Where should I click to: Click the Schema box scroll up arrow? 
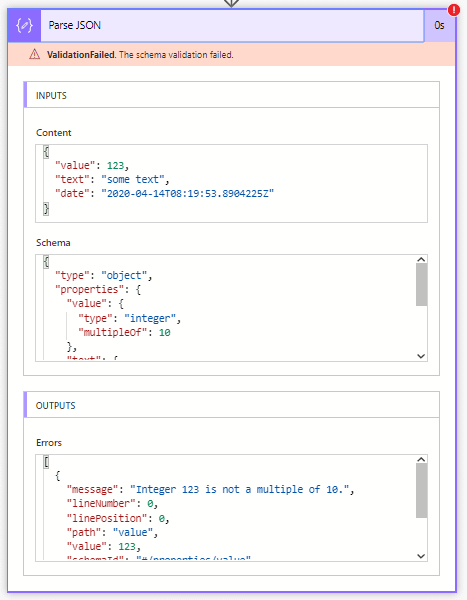[421, 259]
